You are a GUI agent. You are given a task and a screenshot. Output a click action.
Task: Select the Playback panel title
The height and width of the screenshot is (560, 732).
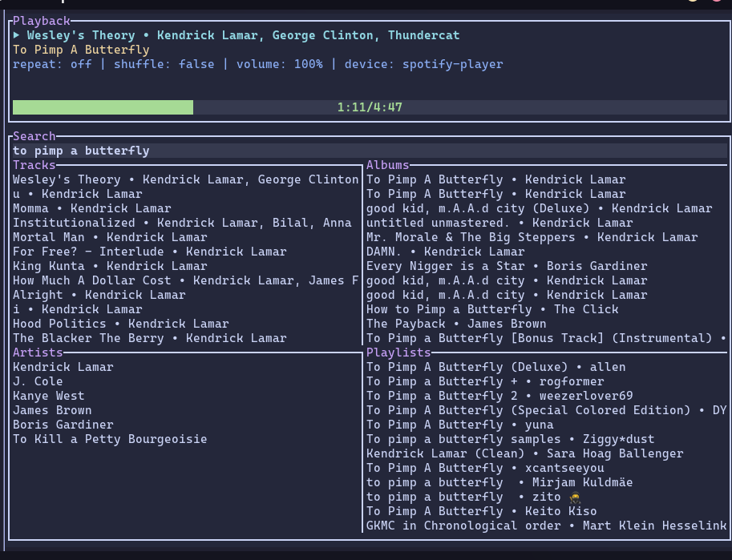42,21
